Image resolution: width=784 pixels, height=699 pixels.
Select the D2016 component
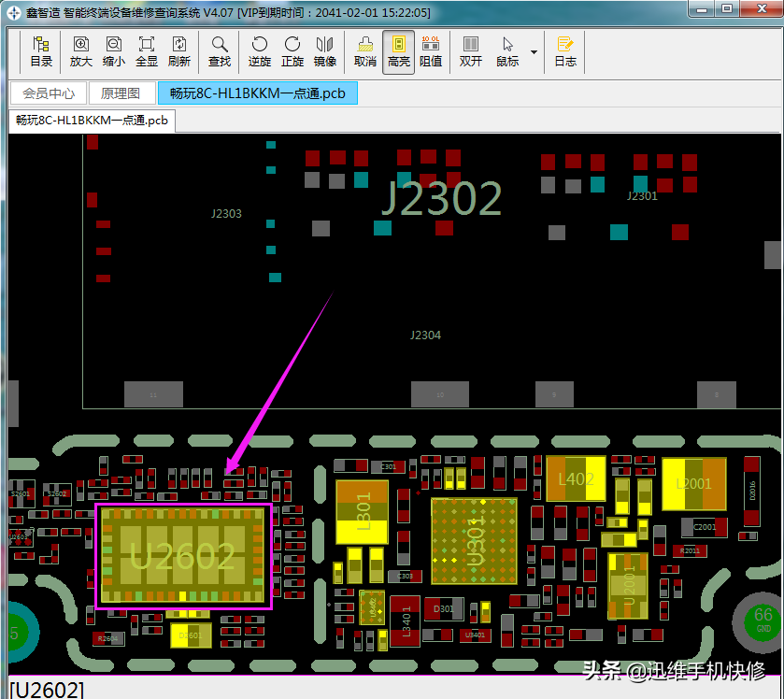coord(751,491)
